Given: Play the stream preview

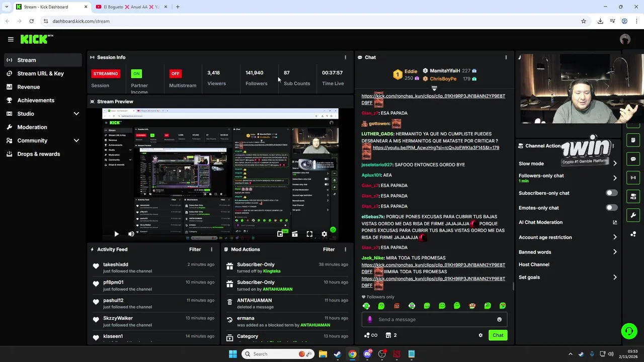Looking at the screenshot, I should [116, 234].
